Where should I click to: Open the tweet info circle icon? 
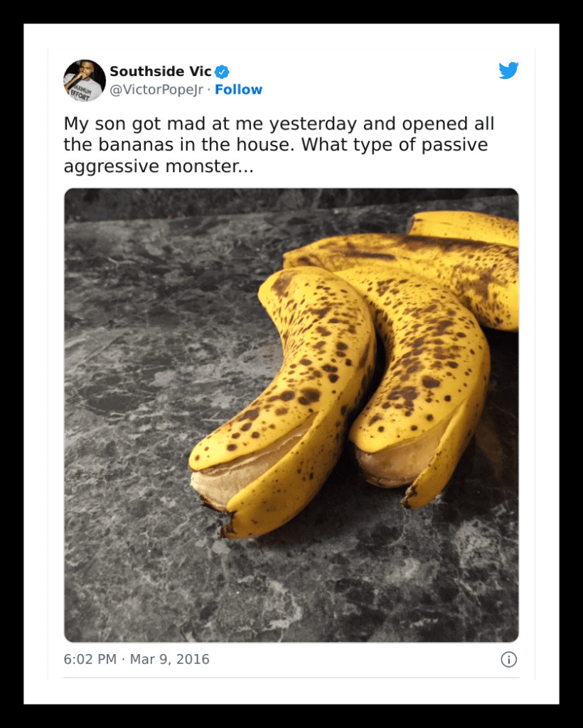coord(509,659)
